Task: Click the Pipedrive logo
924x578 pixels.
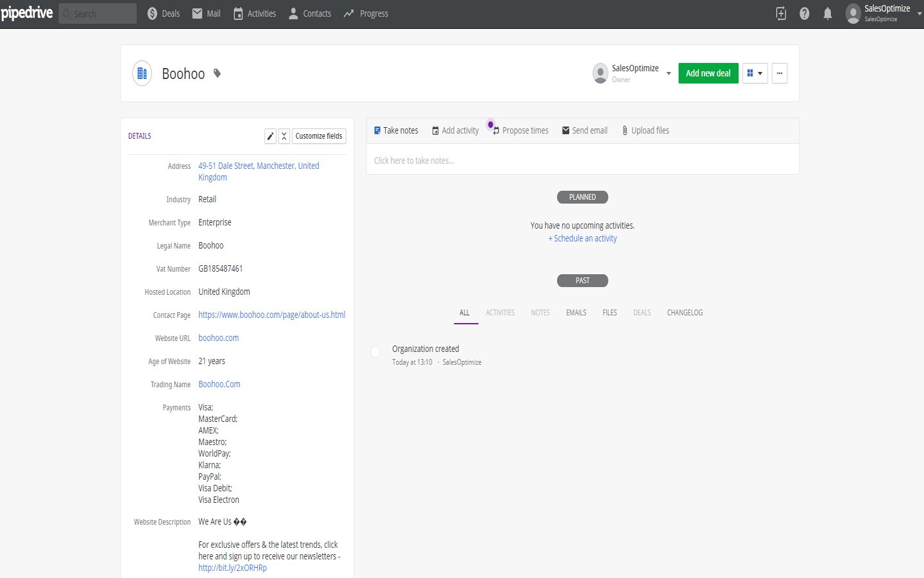Action: pyautogui.click(x=27, y=13)
